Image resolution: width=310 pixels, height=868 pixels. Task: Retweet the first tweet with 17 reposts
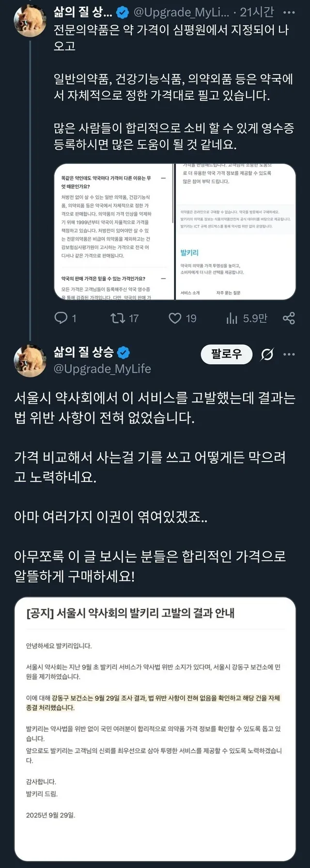pyautogui.click(x=118, y=318)
